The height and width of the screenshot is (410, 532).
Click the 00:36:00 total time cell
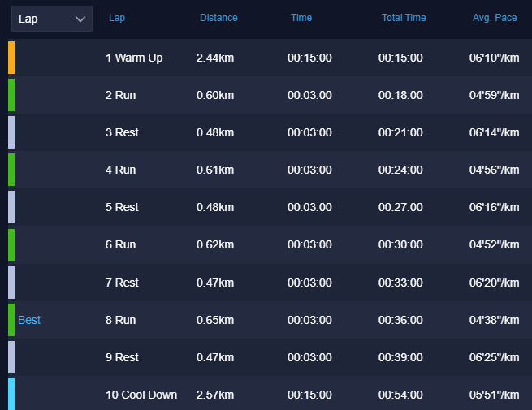[400, 320]
